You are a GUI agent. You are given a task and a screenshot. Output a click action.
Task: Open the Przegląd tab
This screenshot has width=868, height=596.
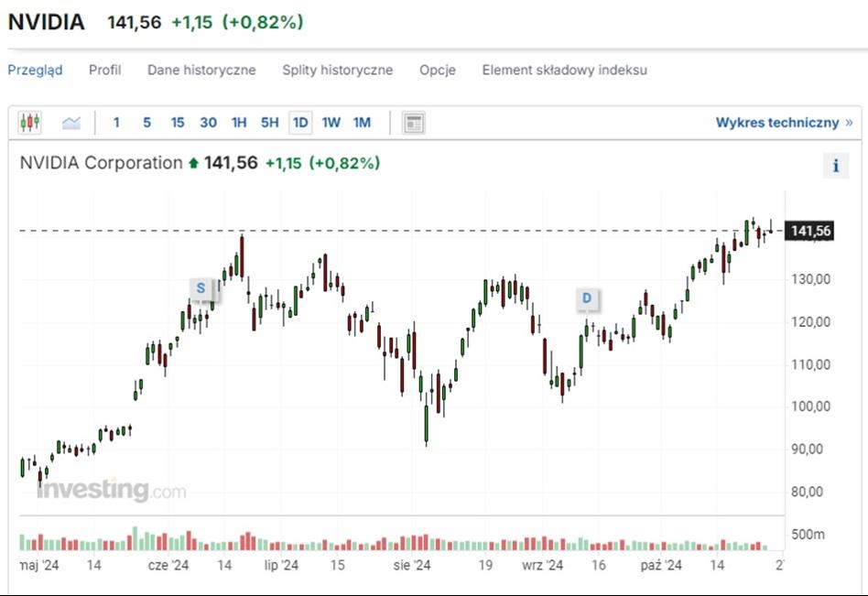coord(35,70)
